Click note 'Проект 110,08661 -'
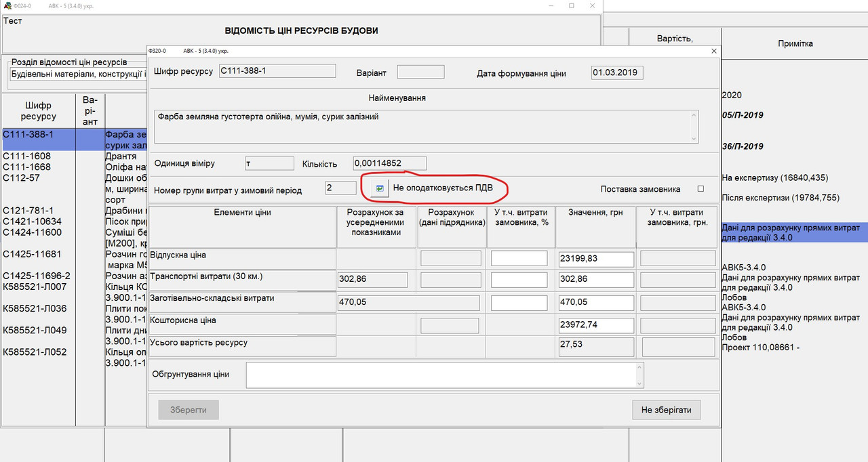Viewport: 868px width, 462px height. (761, 347)
